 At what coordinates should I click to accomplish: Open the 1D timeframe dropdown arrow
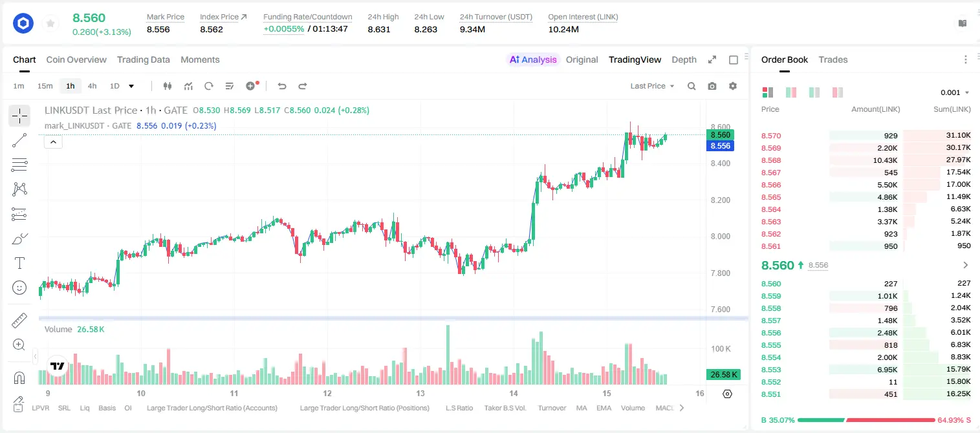point(131,86)
